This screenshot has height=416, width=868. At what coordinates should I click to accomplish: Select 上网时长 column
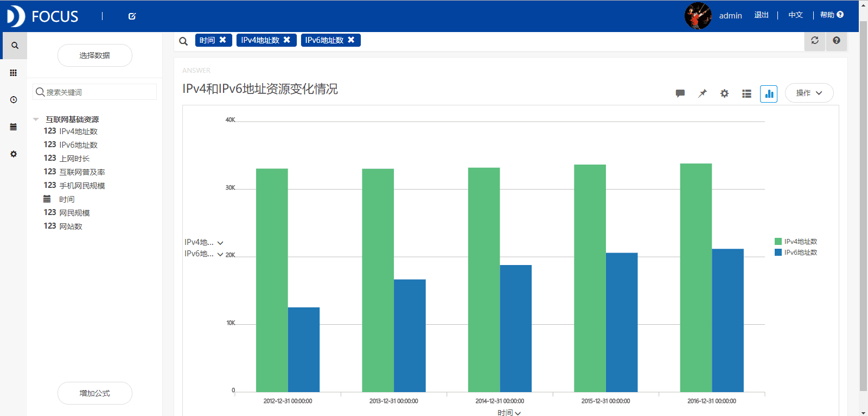pyautogui.click(x=74, y=159)
